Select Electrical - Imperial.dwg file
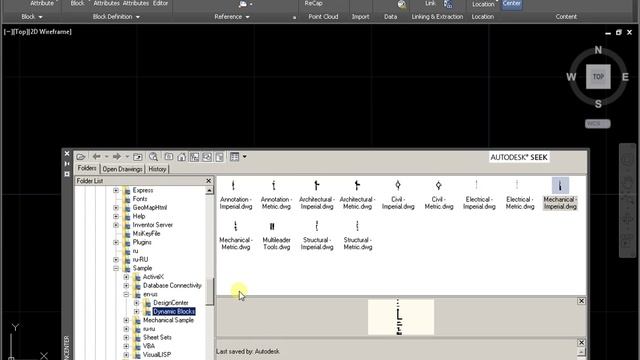Viewport: 640px width, 360px height. (479, 195)
